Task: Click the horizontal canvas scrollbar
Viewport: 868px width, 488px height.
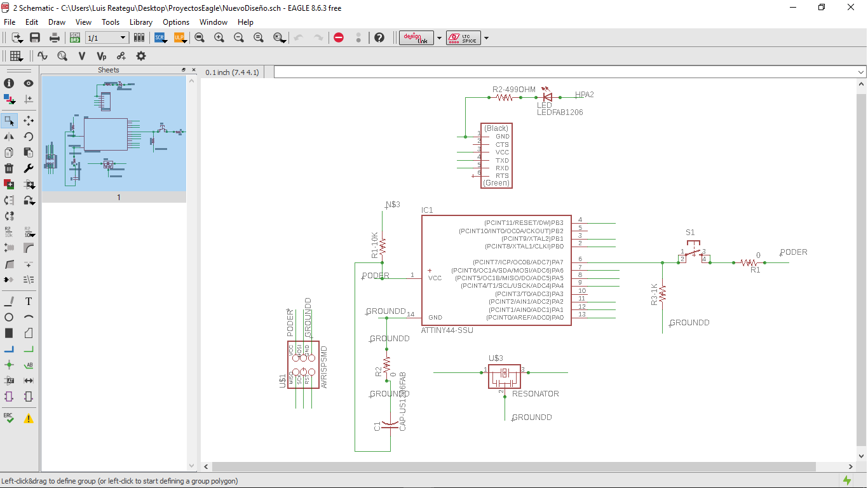Action: point(513,466)
